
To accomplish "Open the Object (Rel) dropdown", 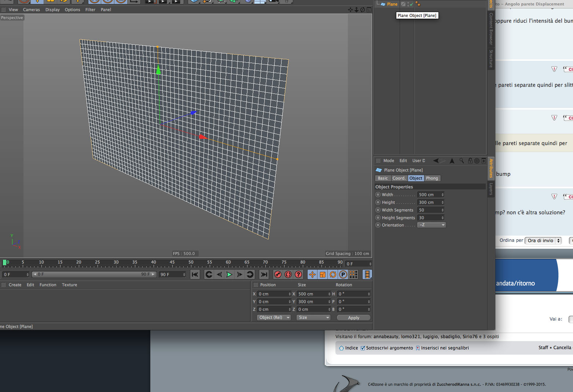I will click(274, 318).
